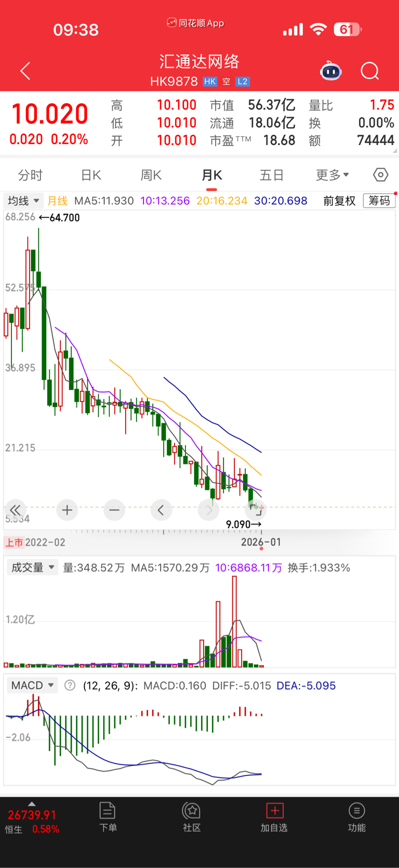This screenshot has width=399, height=868.
Task: Switch to the 五日 tab
Action: pyautogui.click(x=272, y=175)
